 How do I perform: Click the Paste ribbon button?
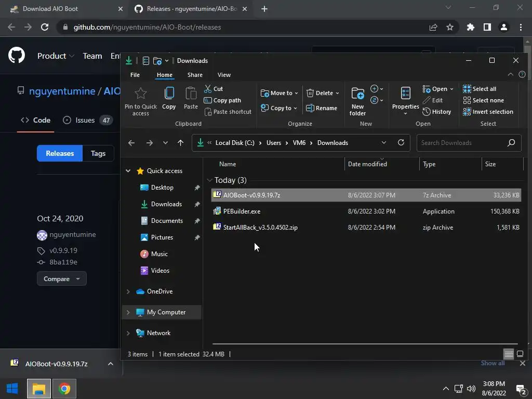[191, 98]
